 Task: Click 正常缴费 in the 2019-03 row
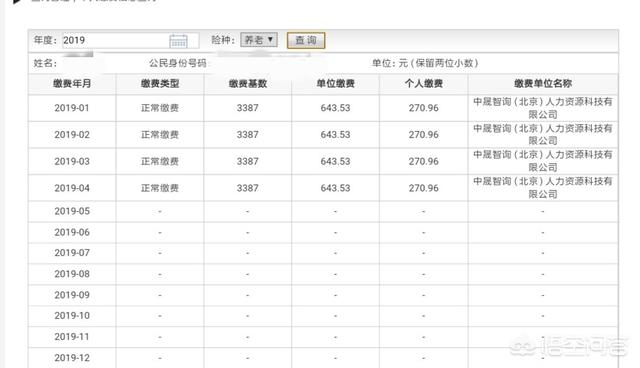160,162
